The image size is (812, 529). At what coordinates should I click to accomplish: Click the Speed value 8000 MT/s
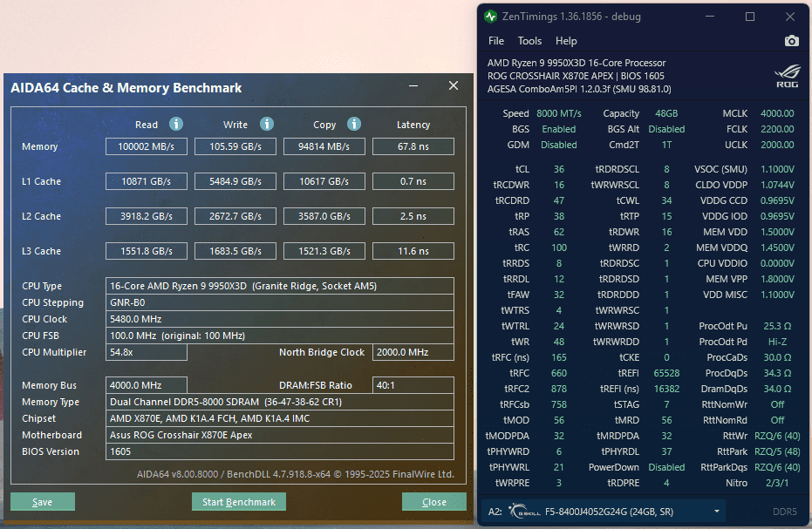[559, 113]
